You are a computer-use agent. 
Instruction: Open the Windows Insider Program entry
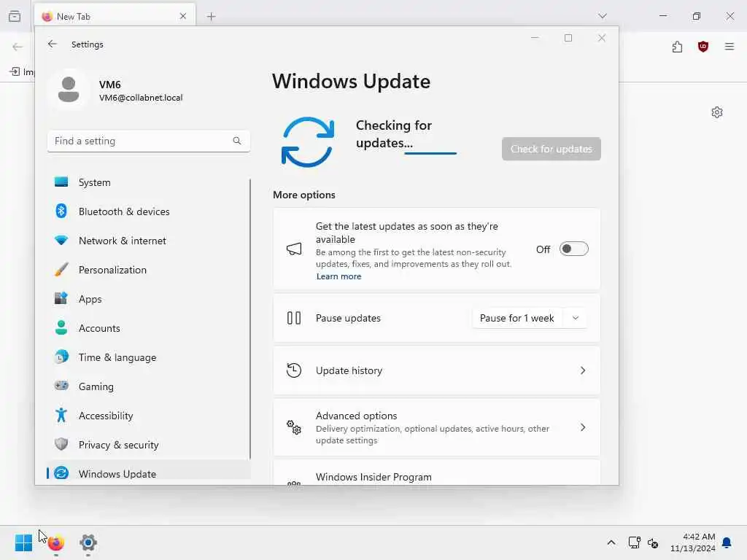point(436,472)
